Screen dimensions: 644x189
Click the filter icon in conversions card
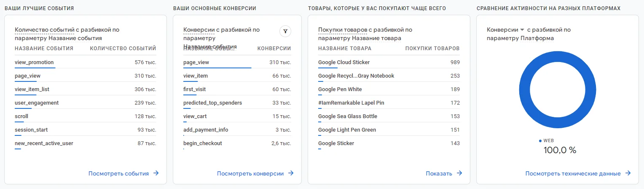[x=285, y=31]
